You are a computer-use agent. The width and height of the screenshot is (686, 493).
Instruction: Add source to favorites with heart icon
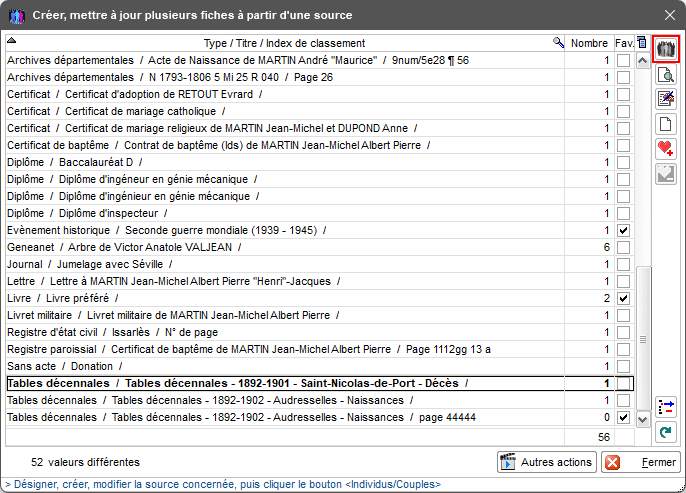pos(665,149)
